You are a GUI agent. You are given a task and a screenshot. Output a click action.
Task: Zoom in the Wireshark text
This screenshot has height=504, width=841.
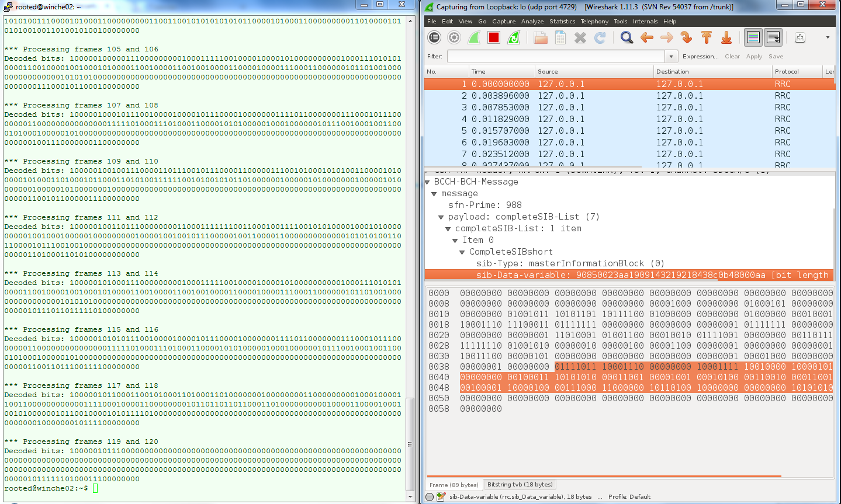pyautogui.click(x=800, y=37)
